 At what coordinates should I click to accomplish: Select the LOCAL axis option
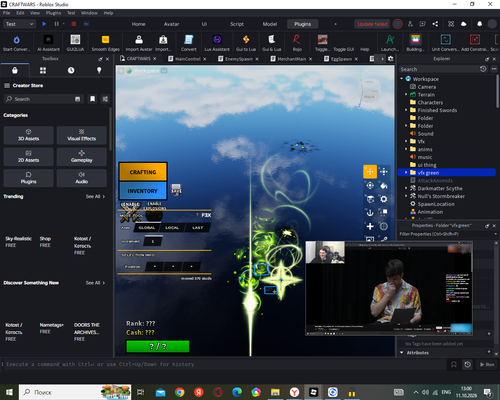point(172,228)
